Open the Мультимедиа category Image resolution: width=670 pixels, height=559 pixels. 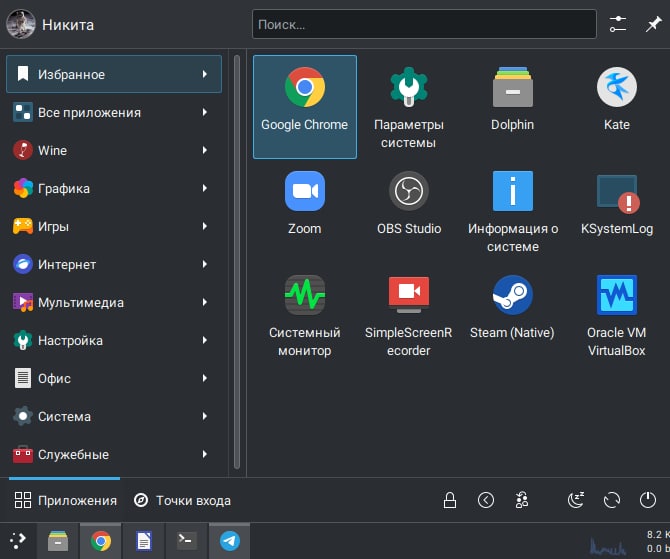[114, 303]
